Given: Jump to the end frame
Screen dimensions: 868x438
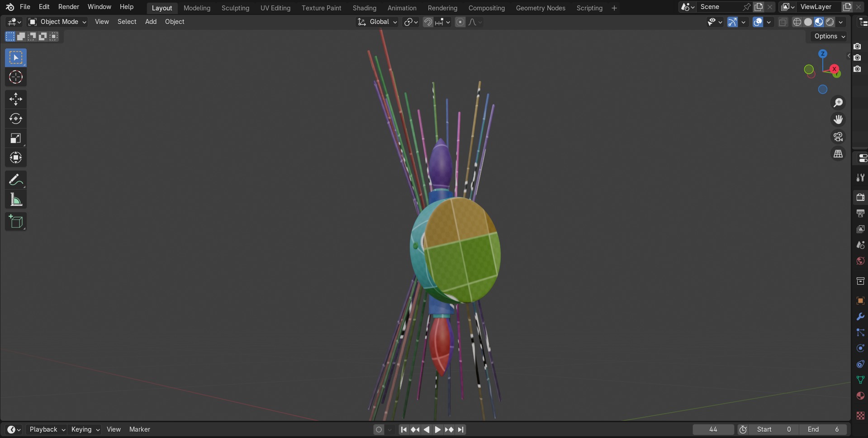Looking at the screenshot, I should [461, 429].
